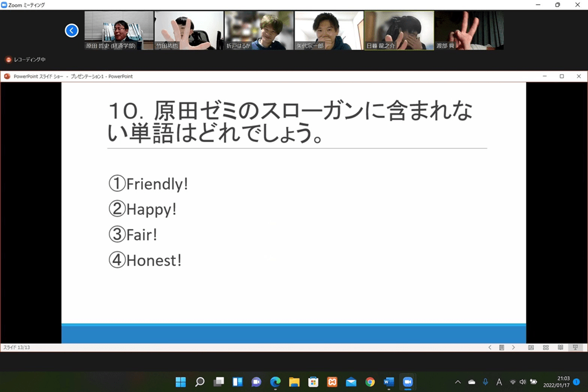Select Slide Show view button
Image resolution: width=588 pixels, height=392 pixels.
point(575,347)
